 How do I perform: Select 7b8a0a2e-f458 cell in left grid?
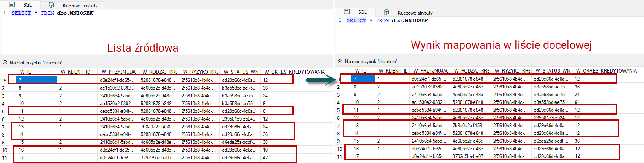point(158,127)
